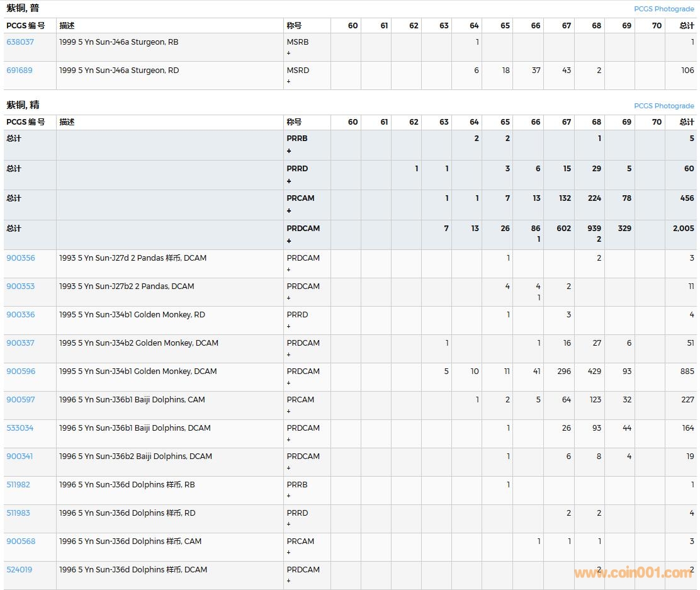
Task: Open PCGS number 900568 link
Action: click(21, 542)
